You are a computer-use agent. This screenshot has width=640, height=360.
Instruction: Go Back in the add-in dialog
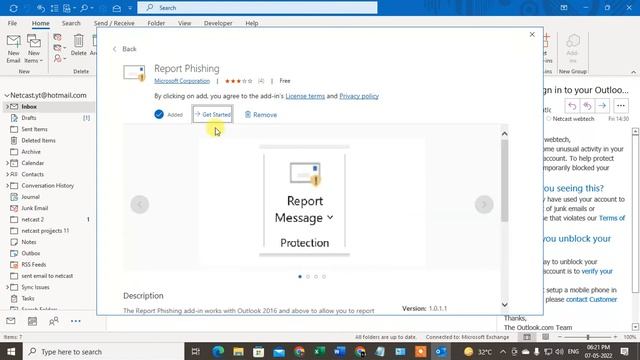[x=124, y=49]
